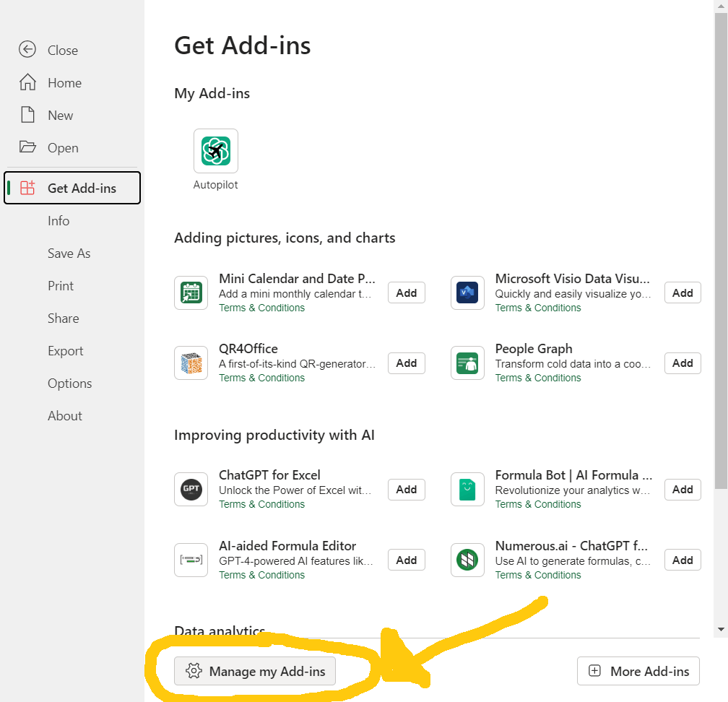Click the AI-aided Formula Editor title
Viewport: 728px width, 702px height.
coord(287,545)
